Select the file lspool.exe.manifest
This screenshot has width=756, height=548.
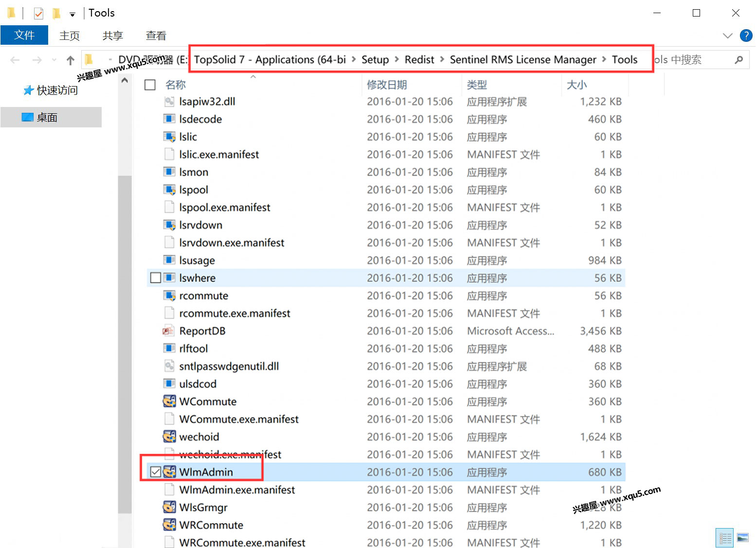(x=225, y=207)
